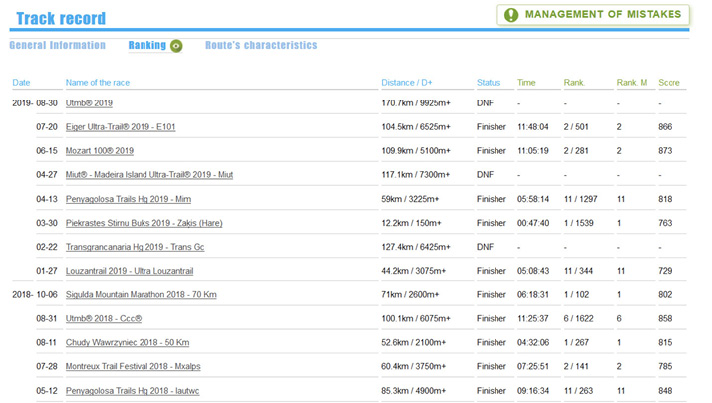
Task: Sort by Distance / D+ header
Action: (x=407, y=83)
